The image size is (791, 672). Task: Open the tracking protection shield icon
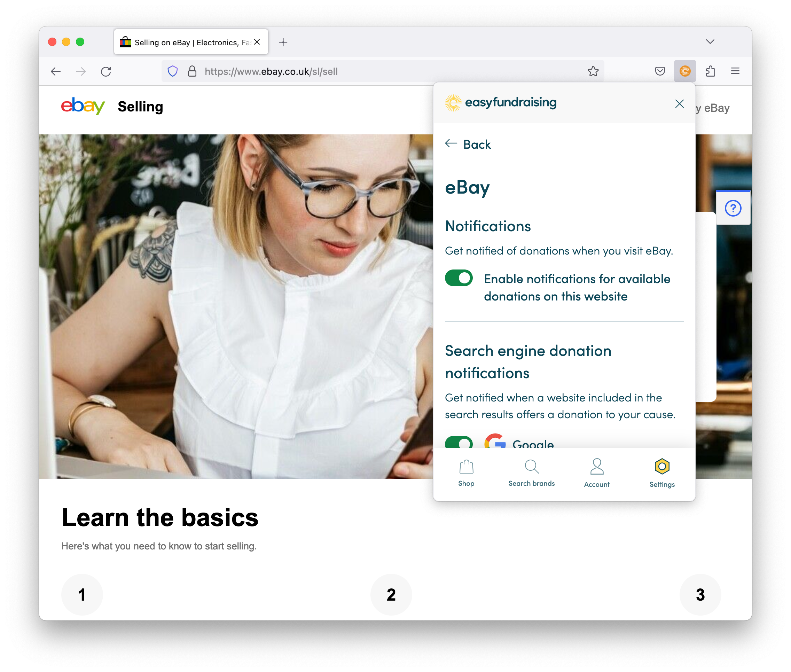pos(173,71)
